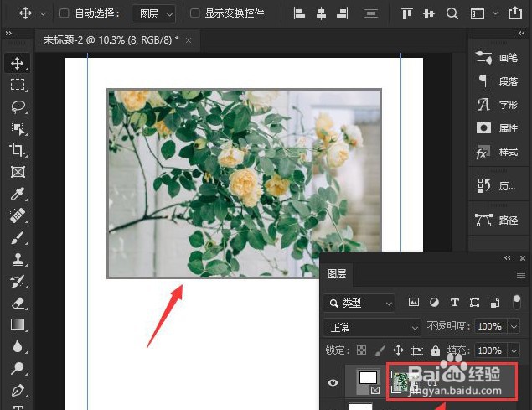This screenshot has width=532, height=410.
Task: Click the distribute vertically icon
Action: click(371, 13)
